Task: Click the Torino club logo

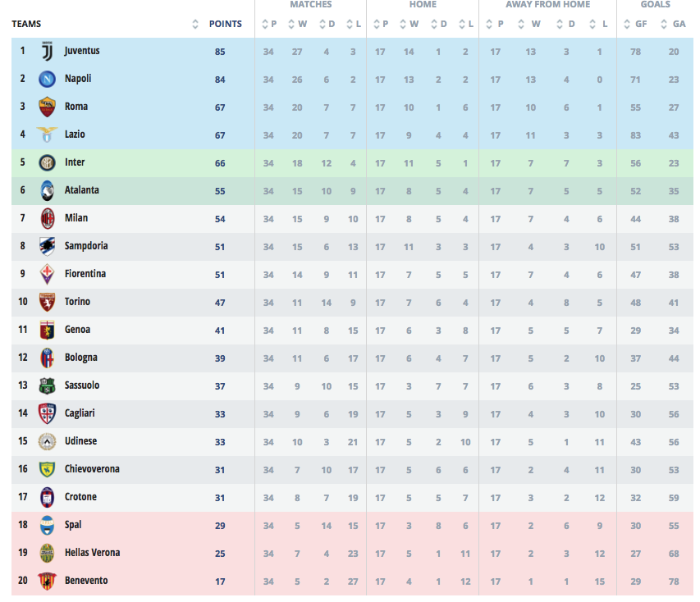Action: click(47, 302)
